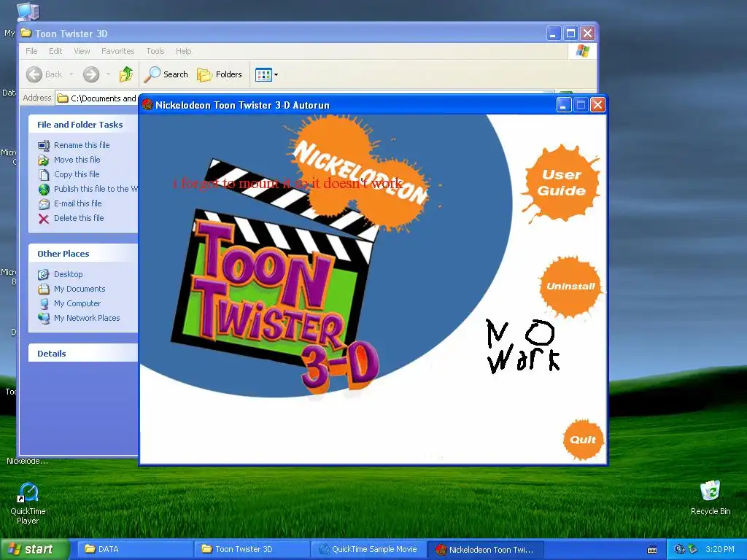
Task: Click the Publish globe icon
Action: [x=44, y=189]
